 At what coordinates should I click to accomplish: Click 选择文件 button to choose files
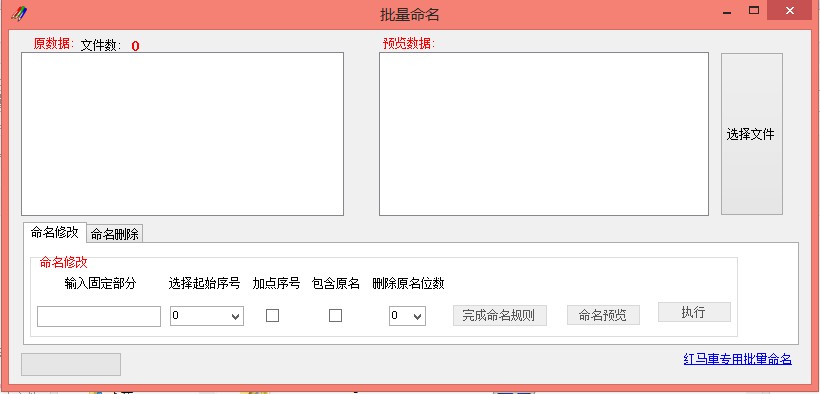[x=751, y=134]
